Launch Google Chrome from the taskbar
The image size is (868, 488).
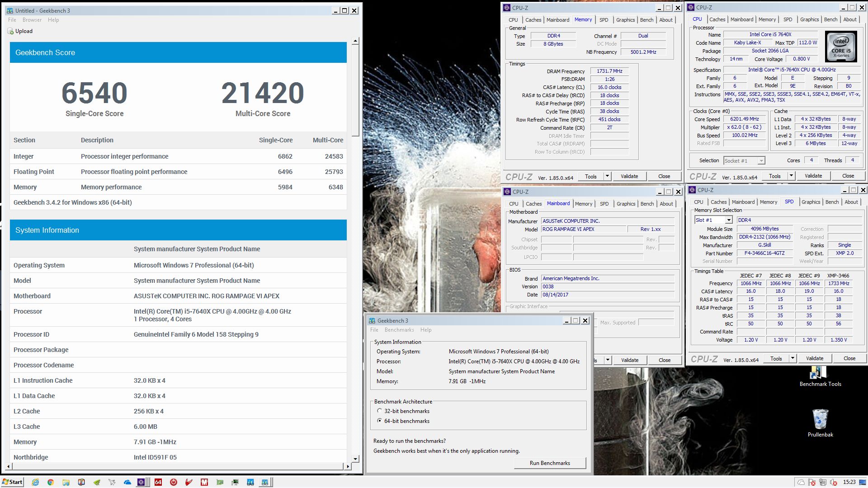pos(51,482)
